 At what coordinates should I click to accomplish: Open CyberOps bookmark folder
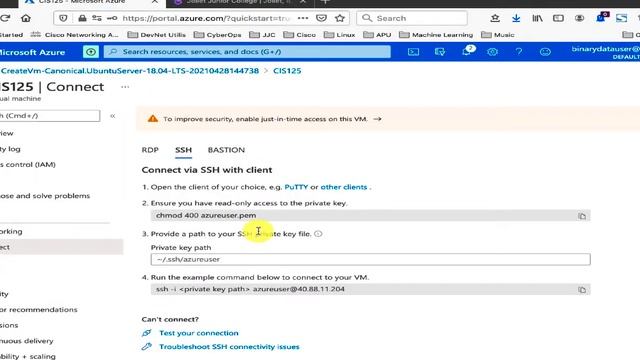(218, 35)
